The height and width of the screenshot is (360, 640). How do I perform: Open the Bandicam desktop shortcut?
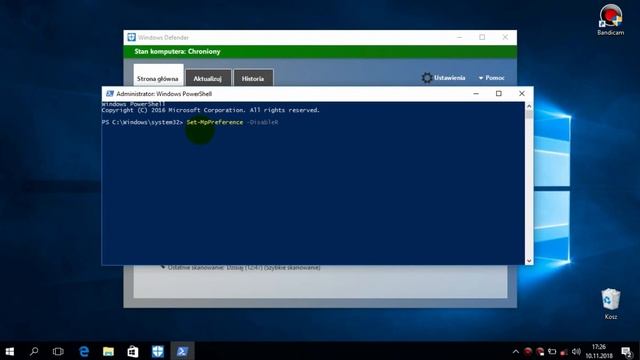611,20
